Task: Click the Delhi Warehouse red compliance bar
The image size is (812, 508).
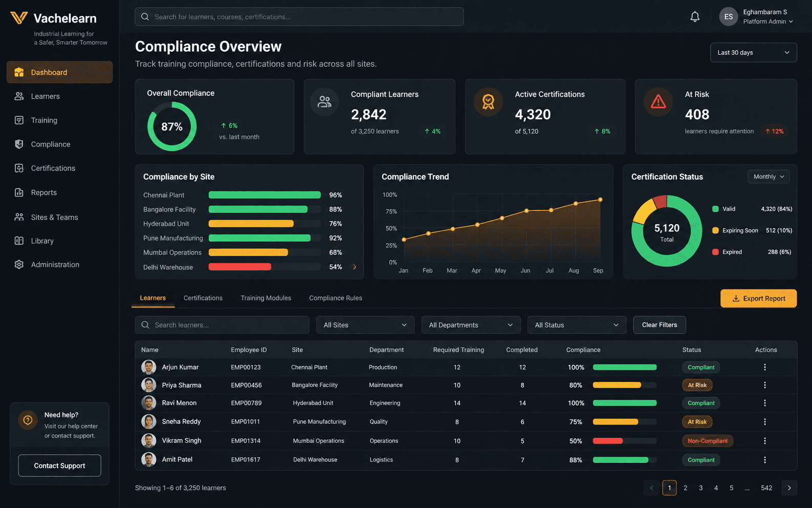Action: [240, 267]
